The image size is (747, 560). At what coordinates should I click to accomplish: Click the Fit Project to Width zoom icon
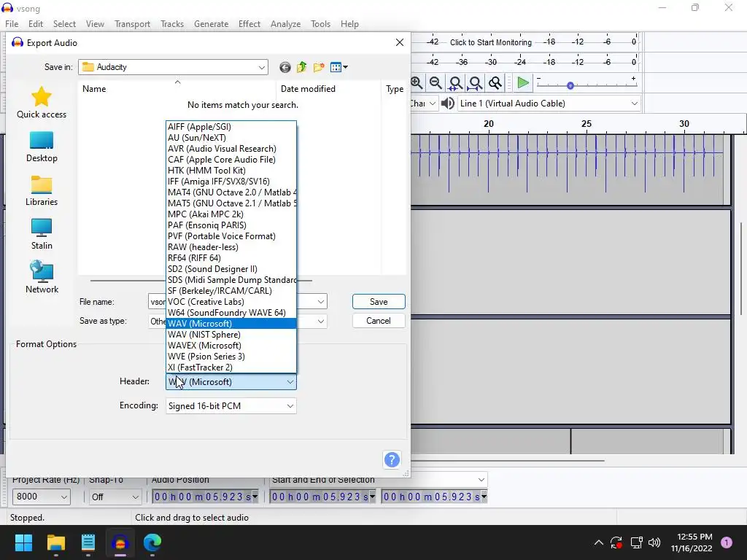click(x=475, y=83)
